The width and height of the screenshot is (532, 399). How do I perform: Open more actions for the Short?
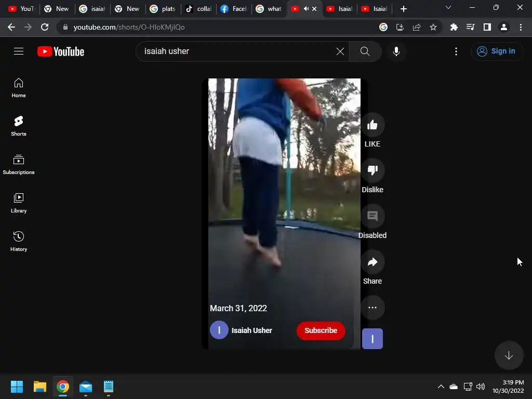[x=373, y=308]
